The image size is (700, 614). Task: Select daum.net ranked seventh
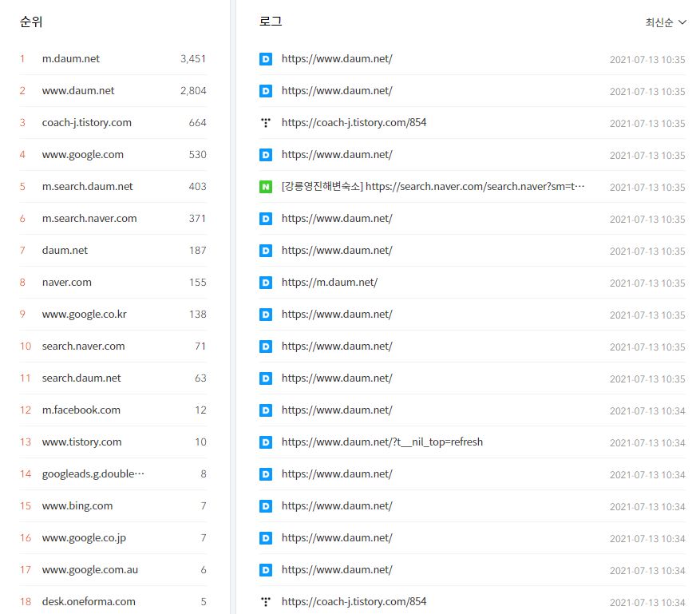pos(65,251)
